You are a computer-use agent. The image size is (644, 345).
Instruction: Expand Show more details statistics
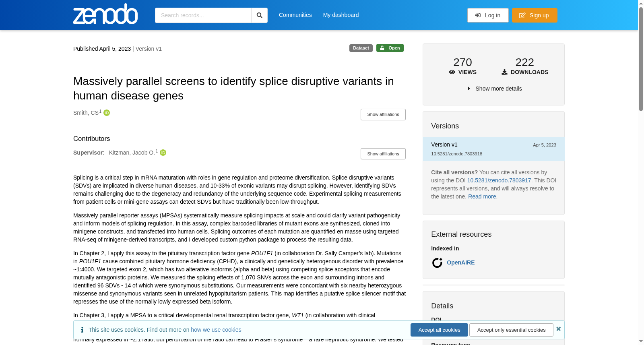tap(494, 89)
